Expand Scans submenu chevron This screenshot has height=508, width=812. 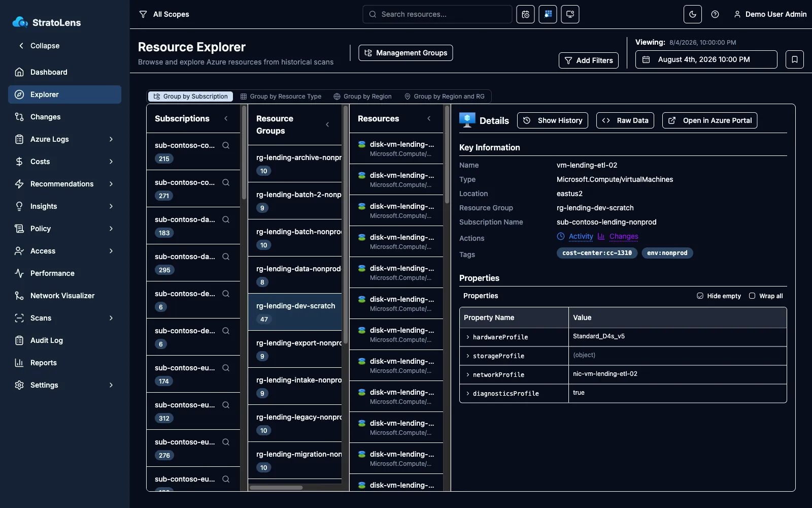point(111,318)
